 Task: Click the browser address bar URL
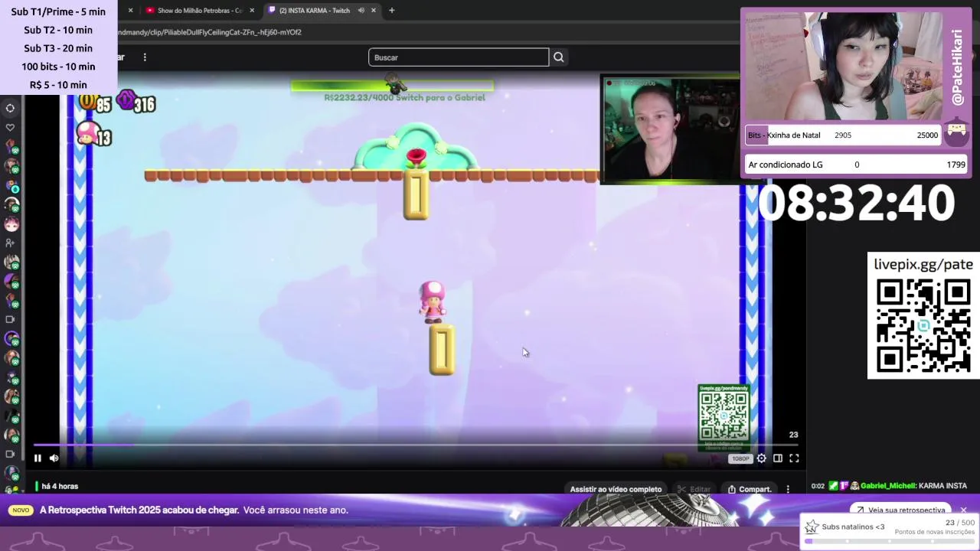[210, 32]
